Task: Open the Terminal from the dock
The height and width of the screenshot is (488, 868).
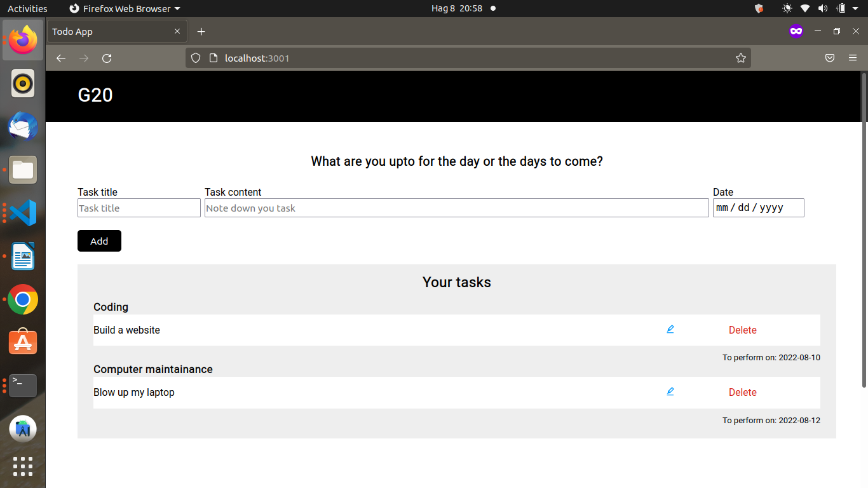Action: [x=23, y=386]
